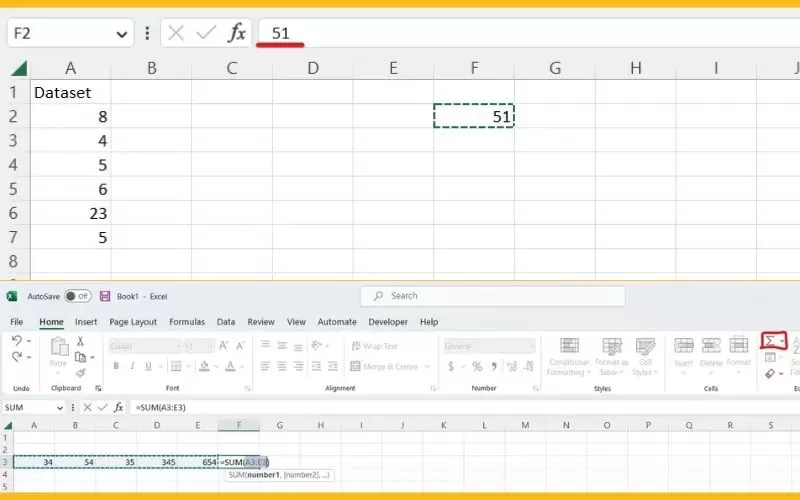Open the SUM Name Box dropdown
Image resolution: width=800 pixels, height=500 pixels.
pos(60,408)
